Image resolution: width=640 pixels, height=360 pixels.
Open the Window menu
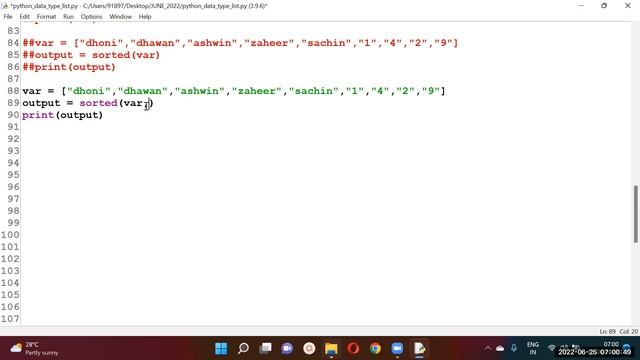click(120, 17)
